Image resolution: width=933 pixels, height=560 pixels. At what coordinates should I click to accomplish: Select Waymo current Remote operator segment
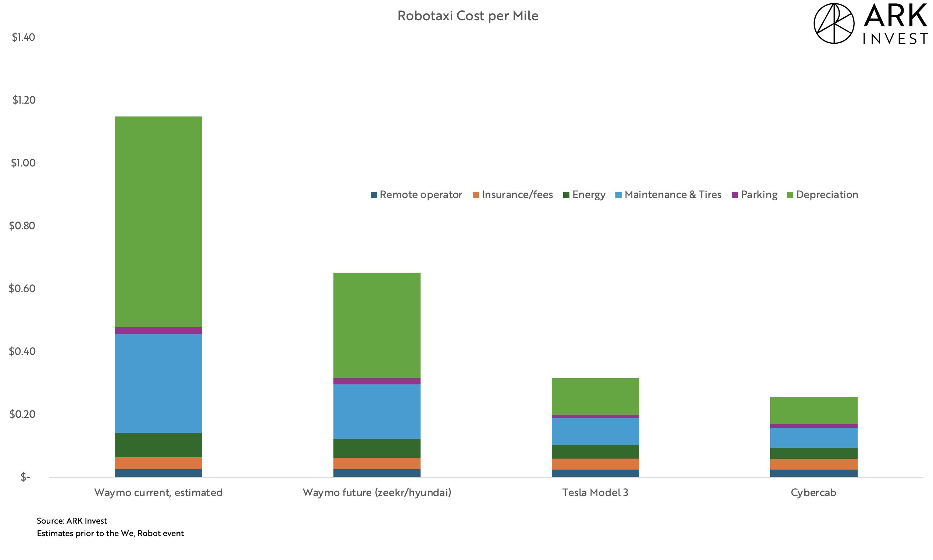tap(158, 473)
